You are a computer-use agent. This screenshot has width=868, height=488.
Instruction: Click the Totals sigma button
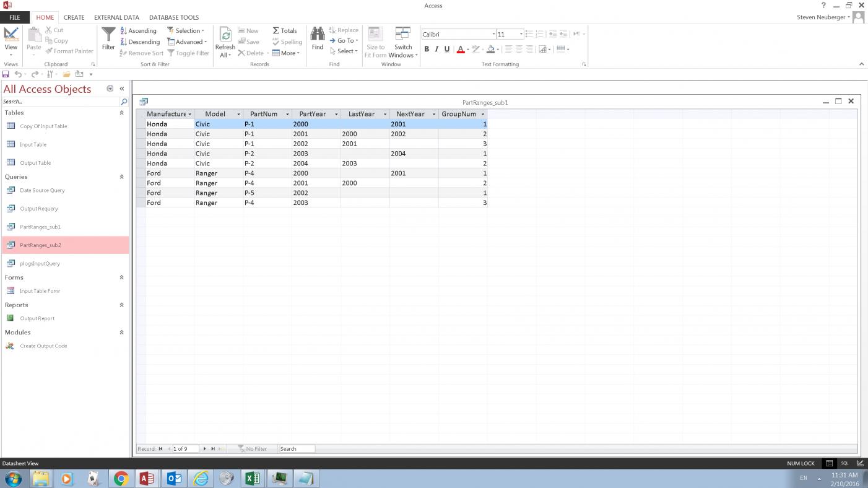pos(285,30)
